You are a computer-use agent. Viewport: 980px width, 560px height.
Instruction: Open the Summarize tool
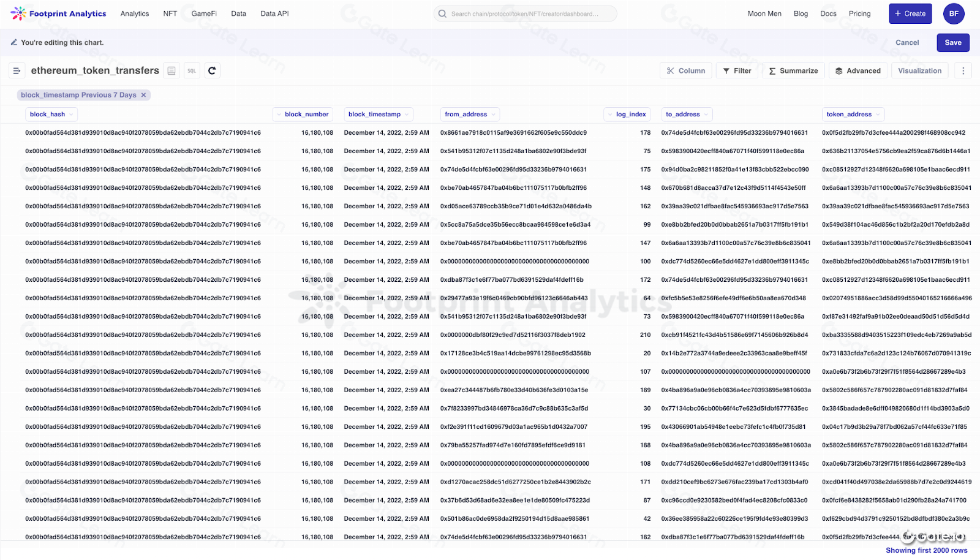click(x=793, y=71)
